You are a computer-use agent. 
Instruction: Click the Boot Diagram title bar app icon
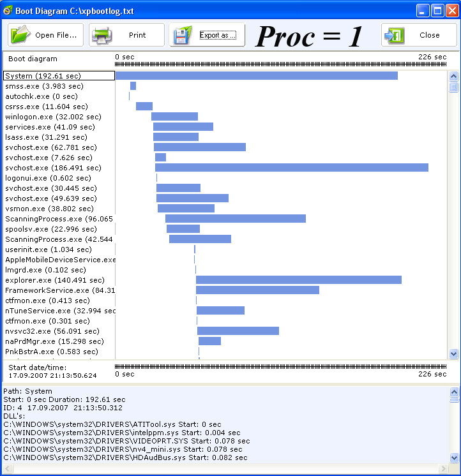tap(8, 11)
